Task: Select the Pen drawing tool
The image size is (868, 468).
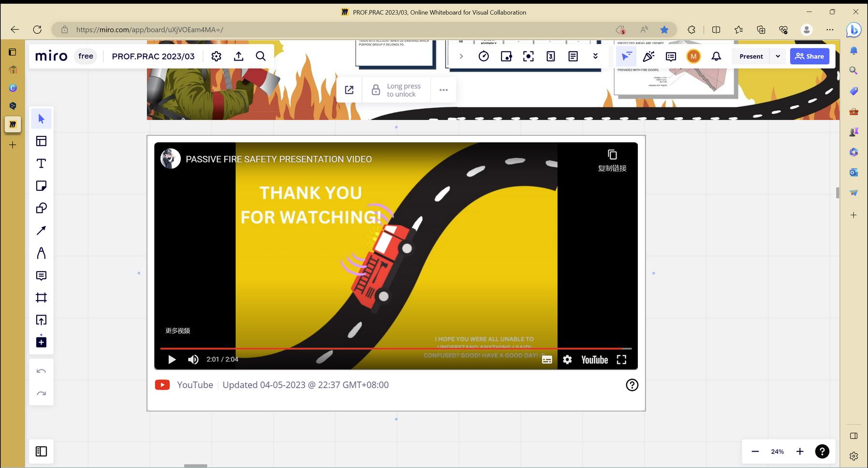Action: [x=41, y=253]
